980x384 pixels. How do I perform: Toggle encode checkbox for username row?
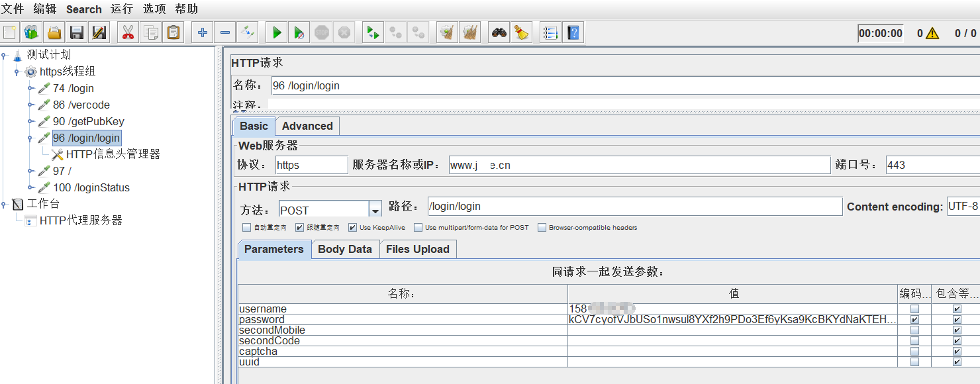914,309
